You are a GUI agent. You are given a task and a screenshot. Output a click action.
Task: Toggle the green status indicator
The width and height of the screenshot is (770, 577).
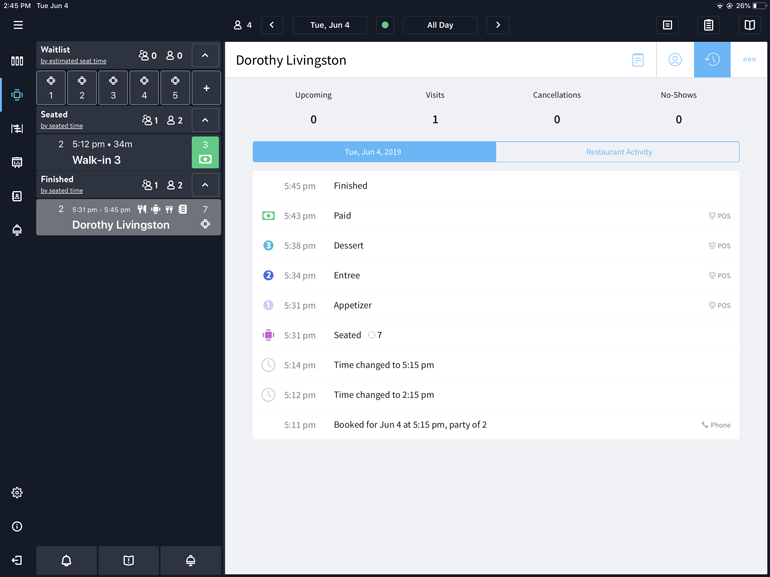pos(385,25)
